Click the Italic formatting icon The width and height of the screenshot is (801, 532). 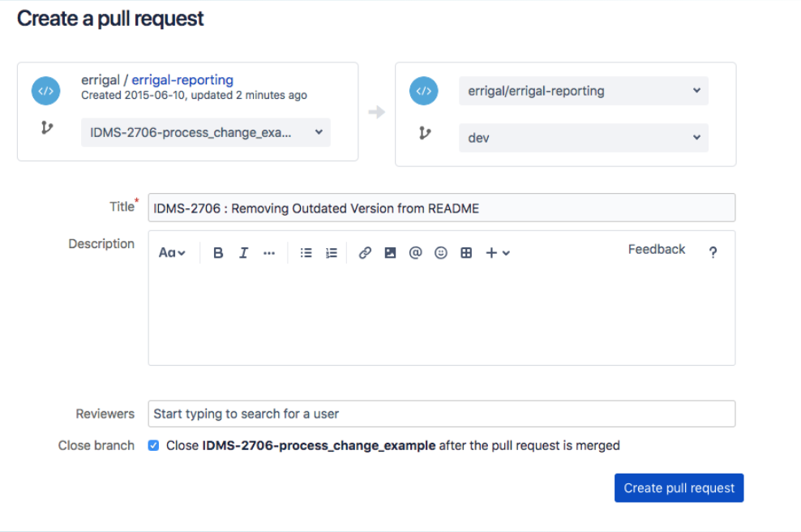click(243, 253)
